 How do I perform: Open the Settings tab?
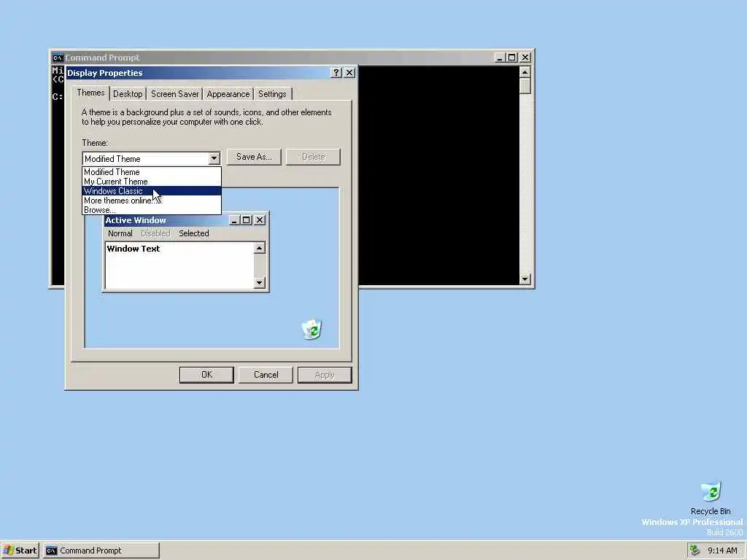point(272,94)
